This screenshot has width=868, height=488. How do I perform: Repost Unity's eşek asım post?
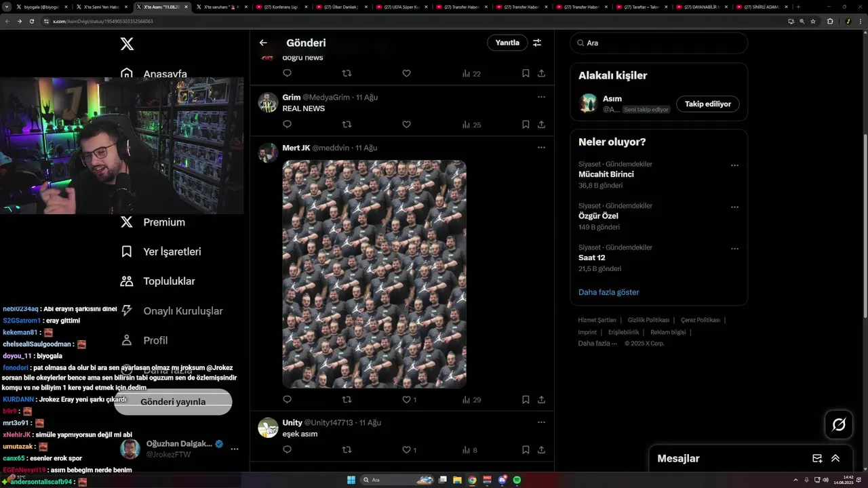pyautogui.click(x=347, y=450)
